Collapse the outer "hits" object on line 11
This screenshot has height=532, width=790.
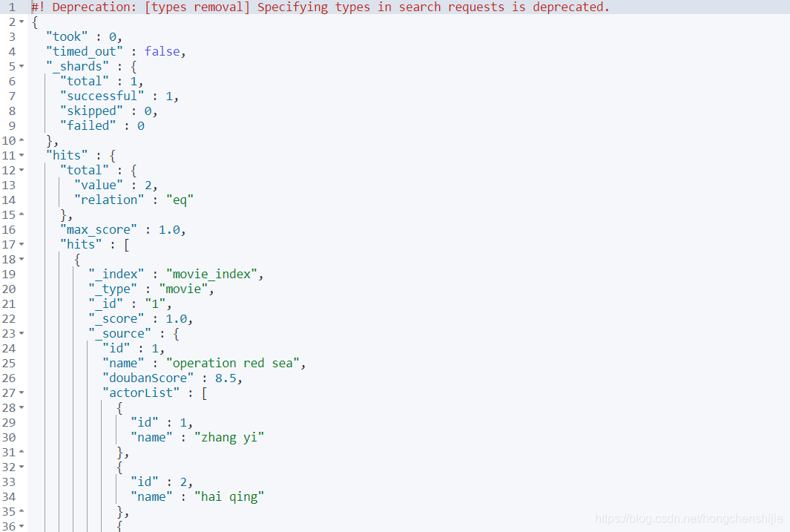point(22,155)
